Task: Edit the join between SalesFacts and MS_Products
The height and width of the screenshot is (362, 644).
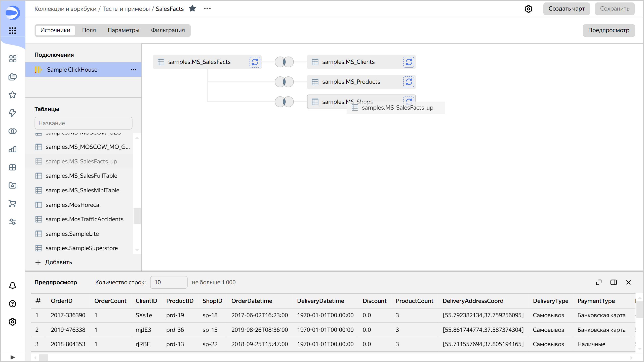Action: 284,82
